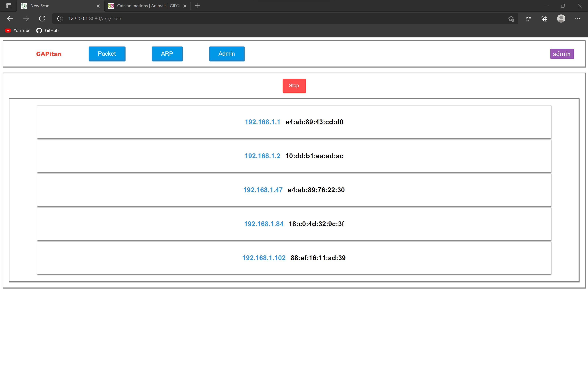Open the site information icon
Screen dimensions: 588x374
click(60, 19)
